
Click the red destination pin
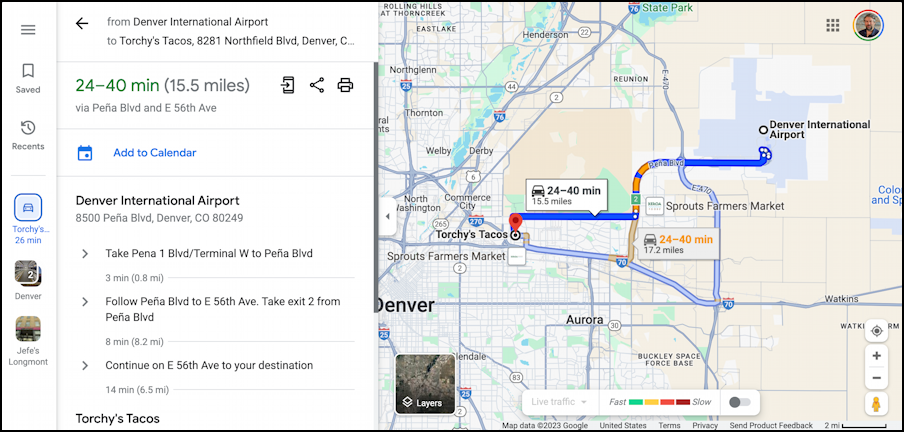point(515,222)
